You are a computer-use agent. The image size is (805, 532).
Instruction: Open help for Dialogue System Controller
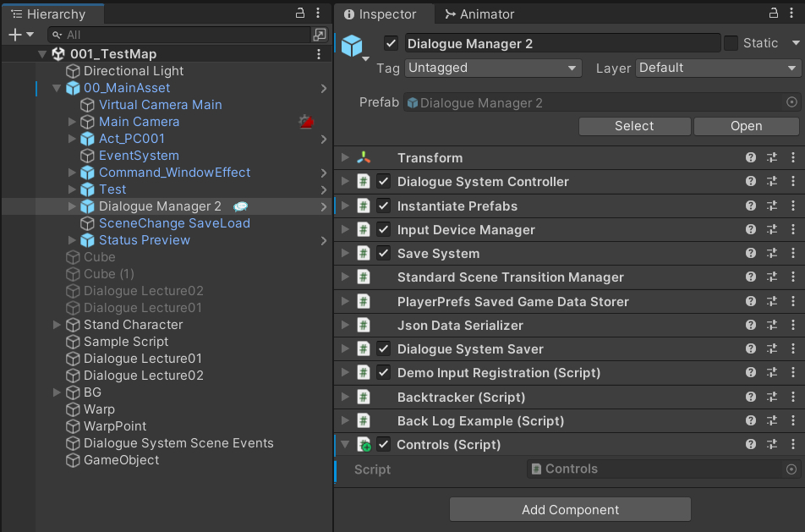pos(751,181)
